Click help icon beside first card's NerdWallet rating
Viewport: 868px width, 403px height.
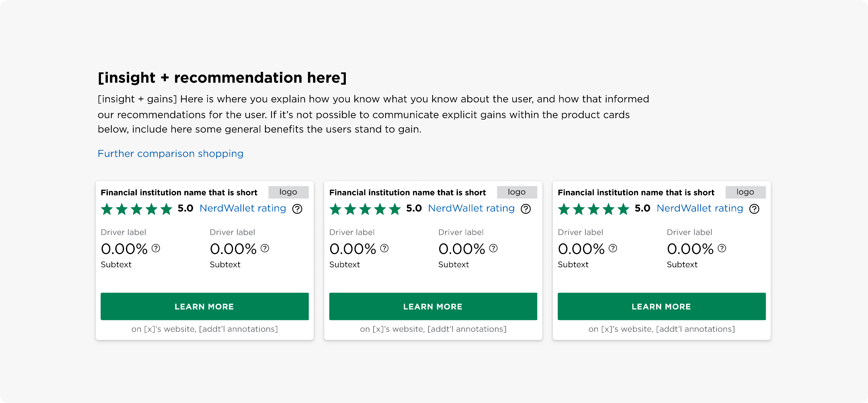(x=297, y=209)
